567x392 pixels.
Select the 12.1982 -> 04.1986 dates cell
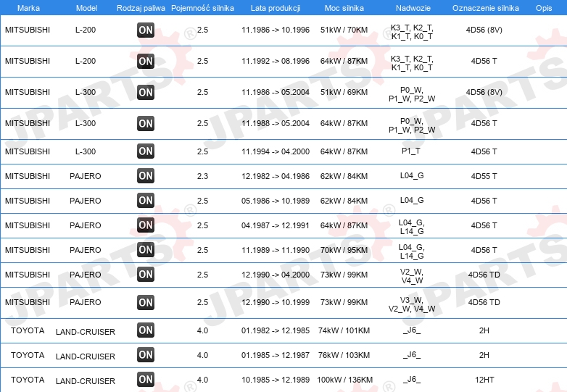[x=276, y=176]
